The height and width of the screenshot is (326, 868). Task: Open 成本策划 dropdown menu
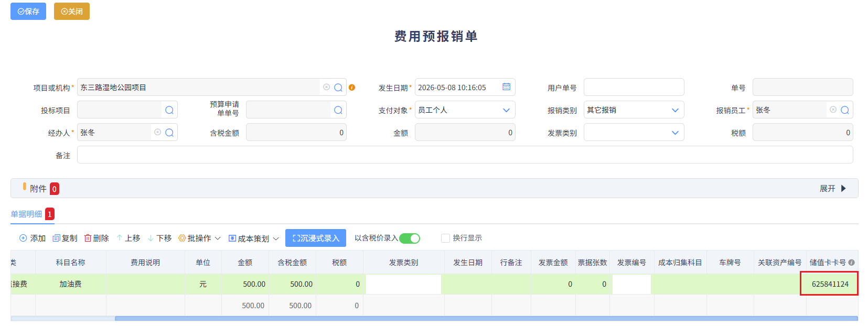pos(254,238)
